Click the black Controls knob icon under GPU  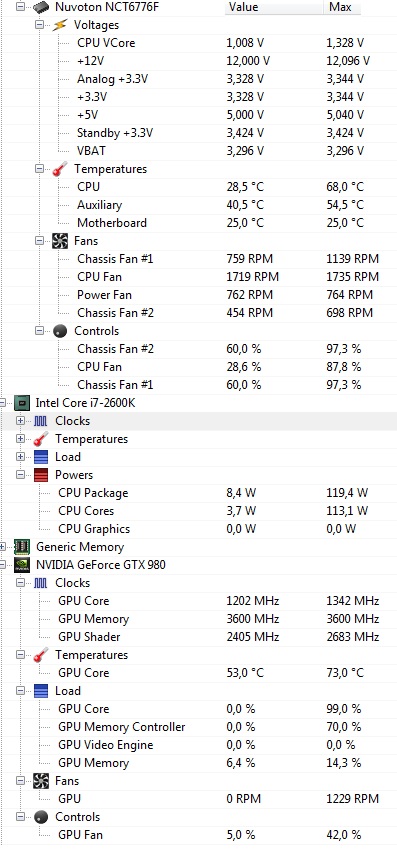41,817
